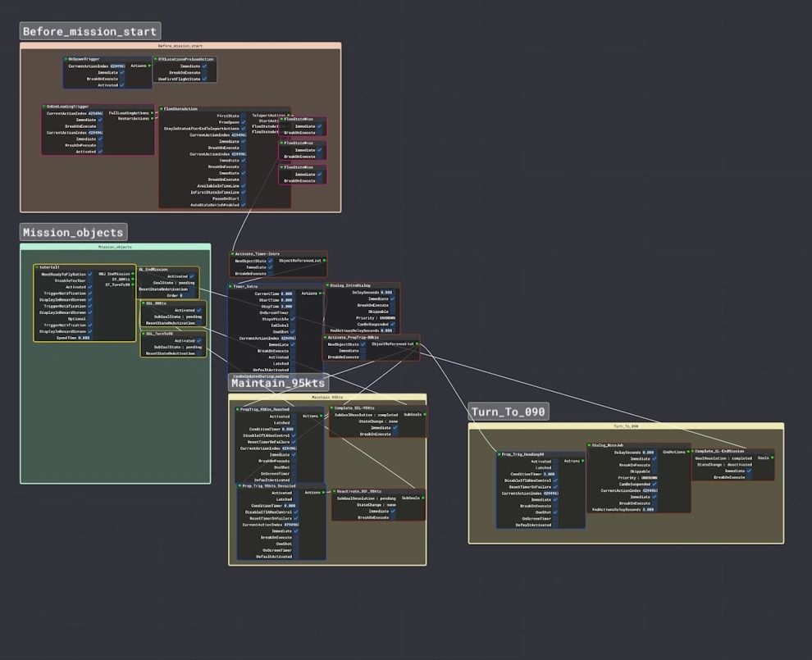Open GoalState pending dropdown in GL_EndMission
Image resolution: width=812 pixels, height=660 pixels.
tap(174, 283)
